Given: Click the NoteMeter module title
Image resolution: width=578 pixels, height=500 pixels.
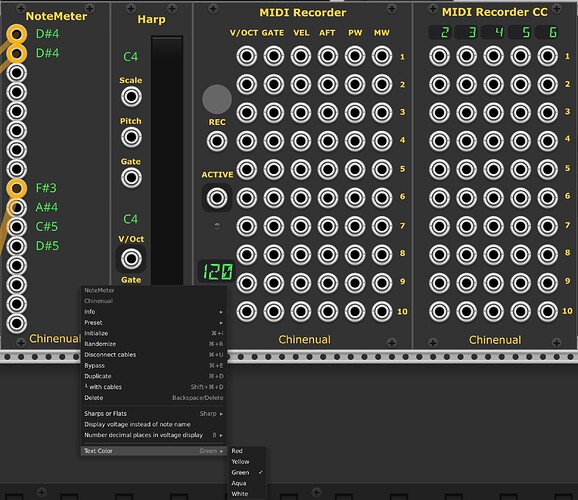Looking at the screenshot, I should (x=56, y=16).
